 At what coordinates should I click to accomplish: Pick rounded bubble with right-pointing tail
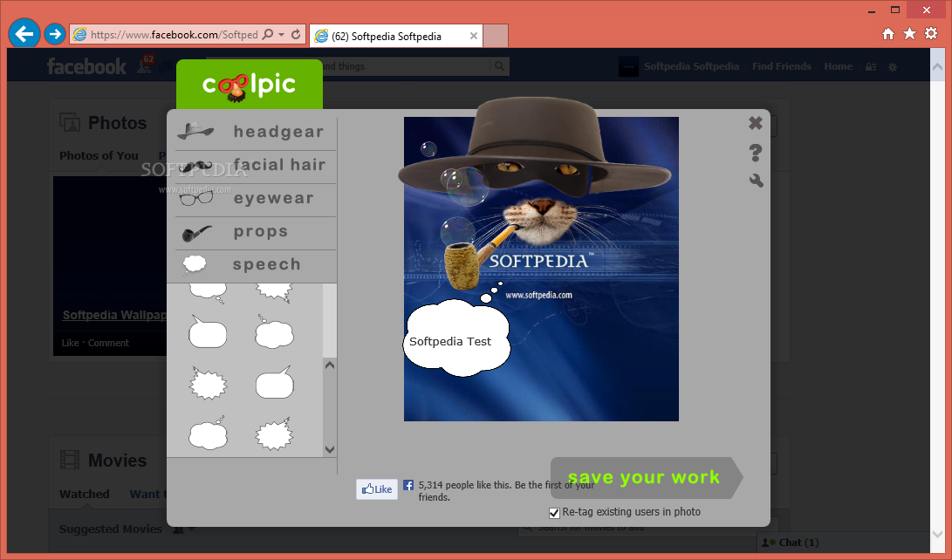[x=274, y=383]
